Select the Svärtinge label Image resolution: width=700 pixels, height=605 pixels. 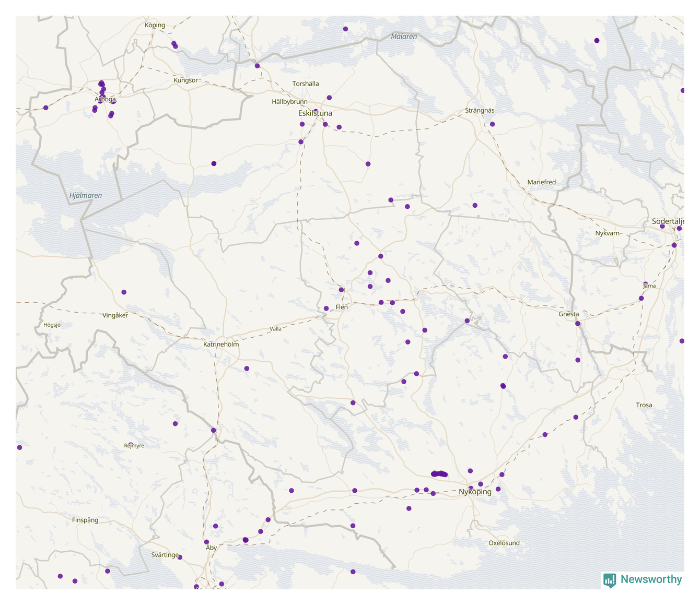165,555
